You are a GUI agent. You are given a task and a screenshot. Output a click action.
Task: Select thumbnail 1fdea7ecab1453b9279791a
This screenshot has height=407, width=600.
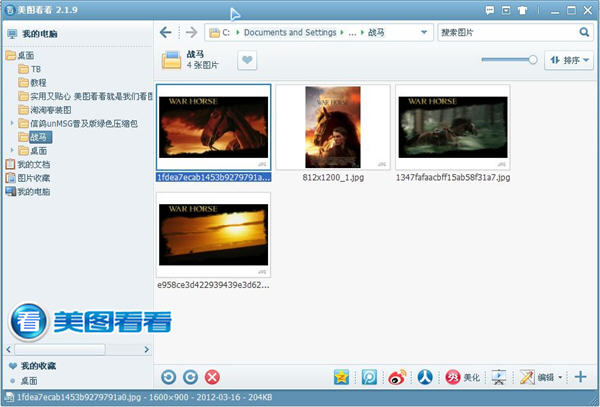click(214, 127)
